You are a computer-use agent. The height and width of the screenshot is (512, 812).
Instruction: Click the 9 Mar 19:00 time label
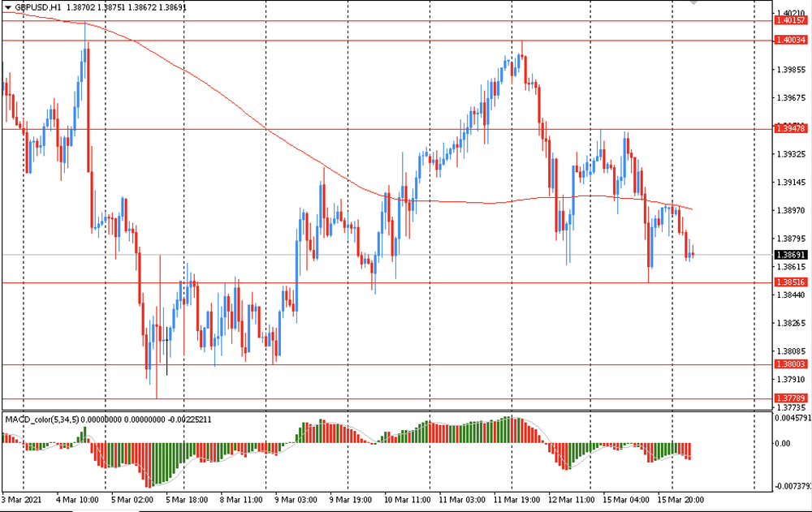coord(351,500)
